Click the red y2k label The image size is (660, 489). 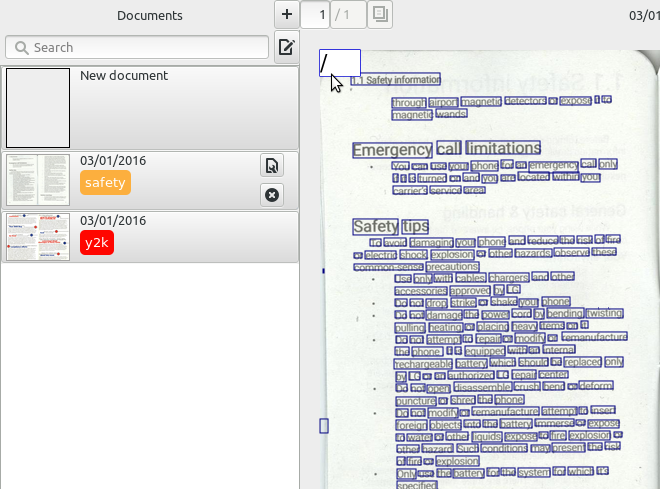click(x=96, y=241)
